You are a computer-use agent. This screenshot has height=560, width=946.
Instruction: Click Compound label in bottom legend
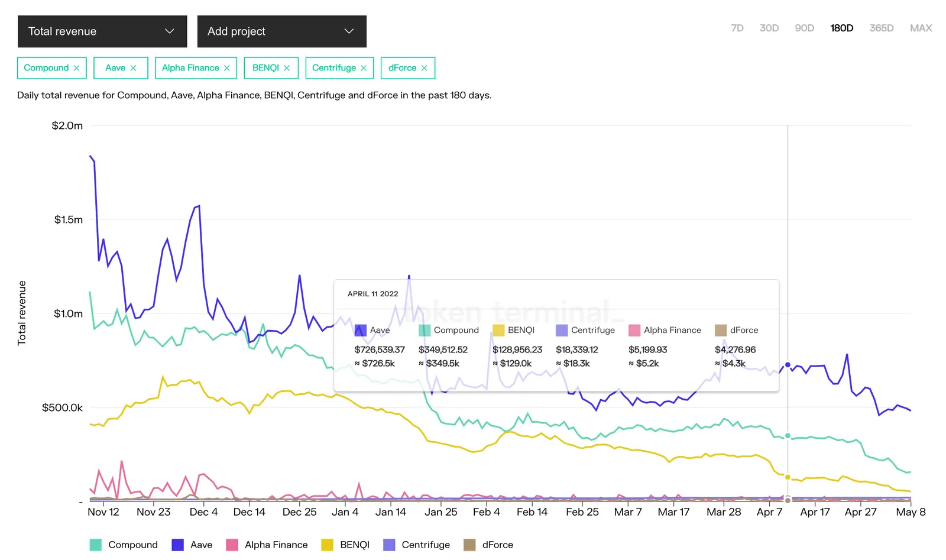(x=133, y=545)
